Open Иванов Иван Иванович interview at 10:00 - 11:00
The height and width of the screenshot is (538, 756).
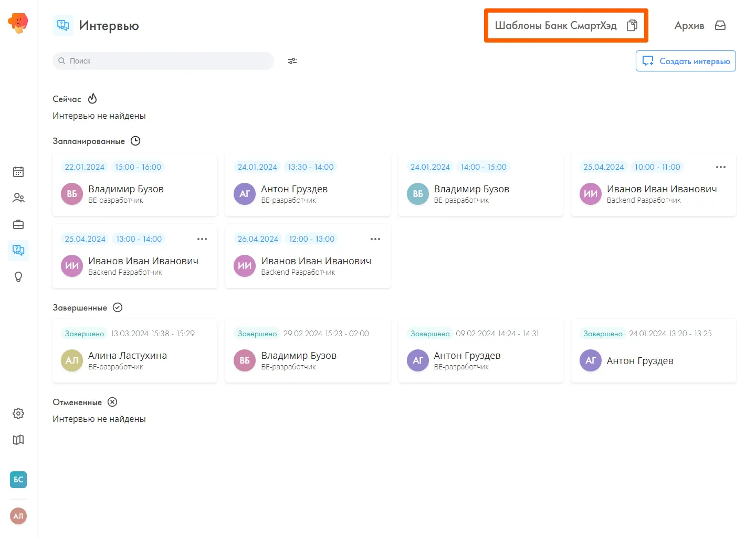click(x=654, y=184)
